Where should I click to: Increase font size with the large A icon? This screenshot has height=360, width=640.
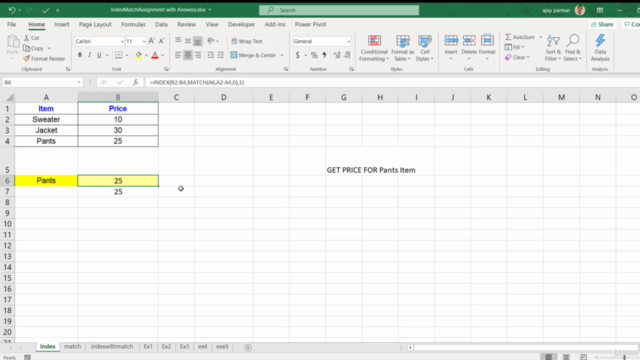pos(152,41)
